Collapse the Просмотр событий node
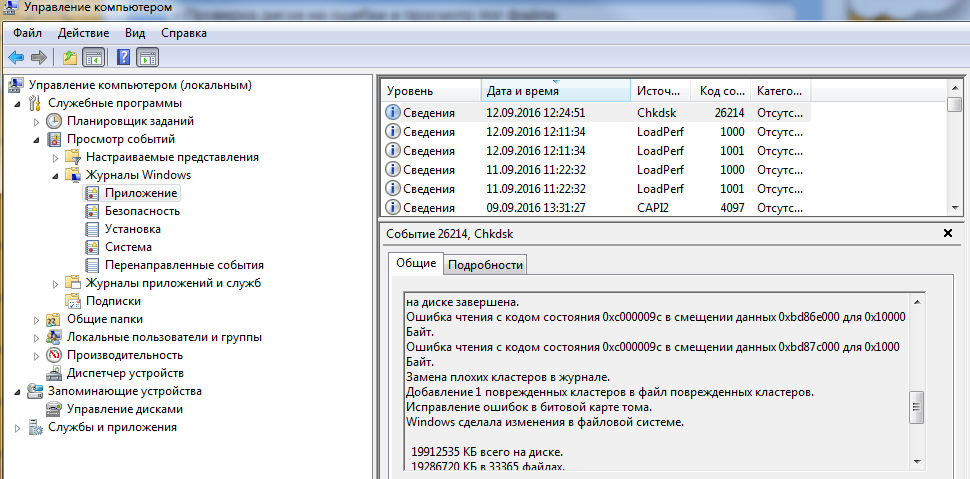Screen dimensions: 970x479 (x=36, y=139)
